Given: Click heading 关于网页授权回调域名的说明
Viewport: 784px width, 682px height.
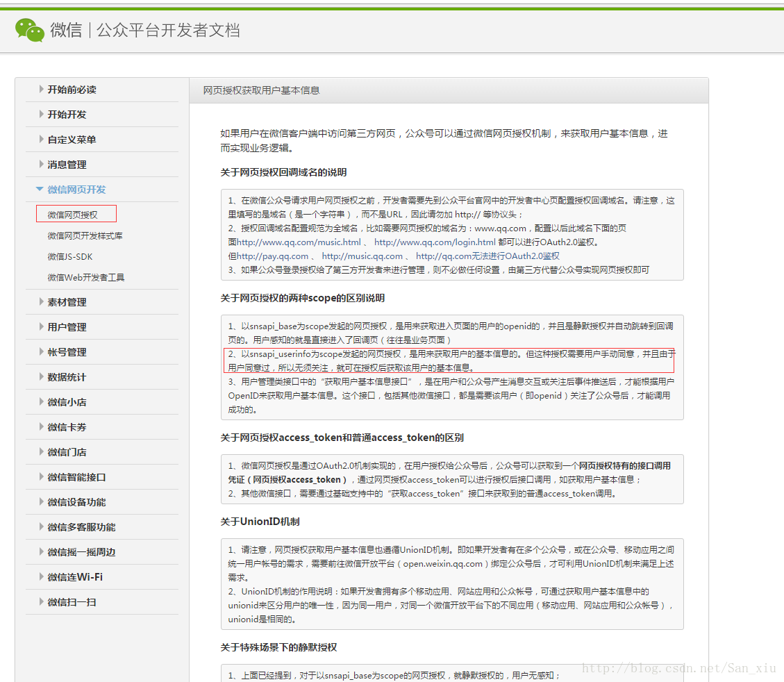Looking at the screenshot, I should pyautogui.click(x=283, y=172).
